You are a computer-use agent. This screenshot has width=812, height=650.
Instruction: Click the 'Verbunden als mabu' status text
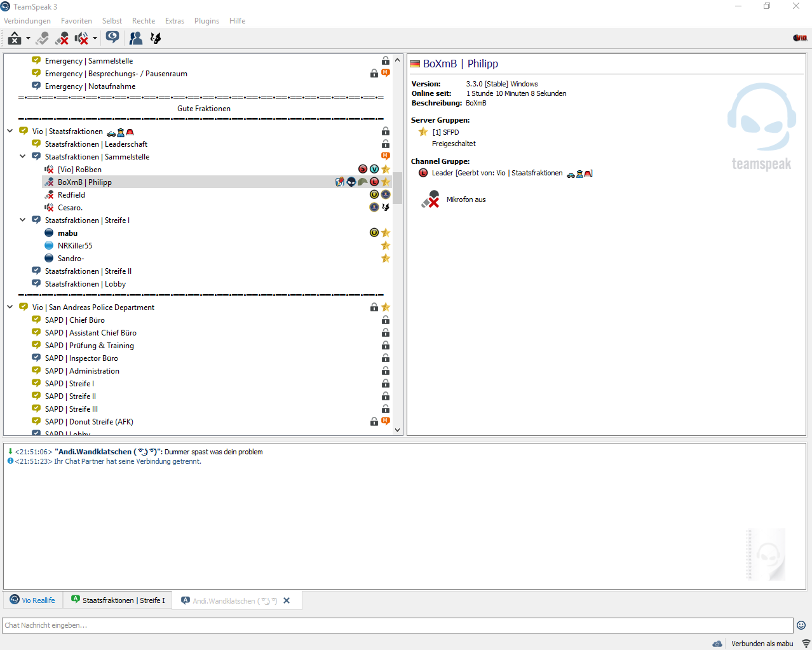[762, 644]
